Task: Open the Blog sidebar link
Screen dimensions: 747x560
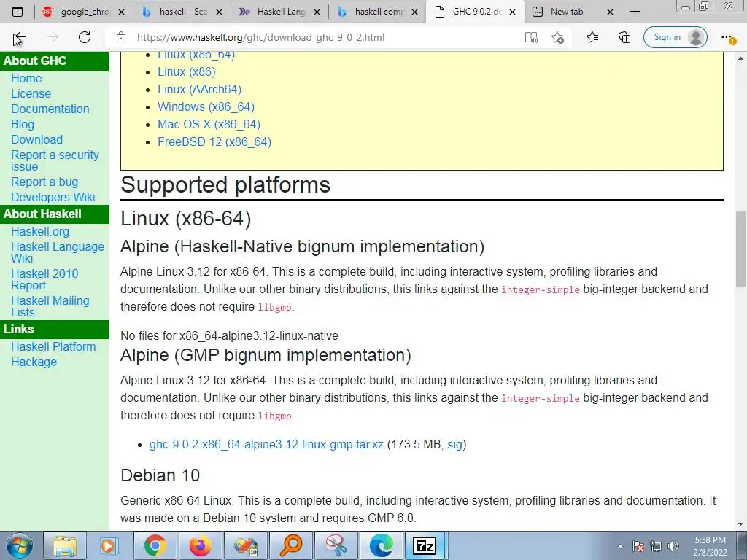Action: point(23,124)
